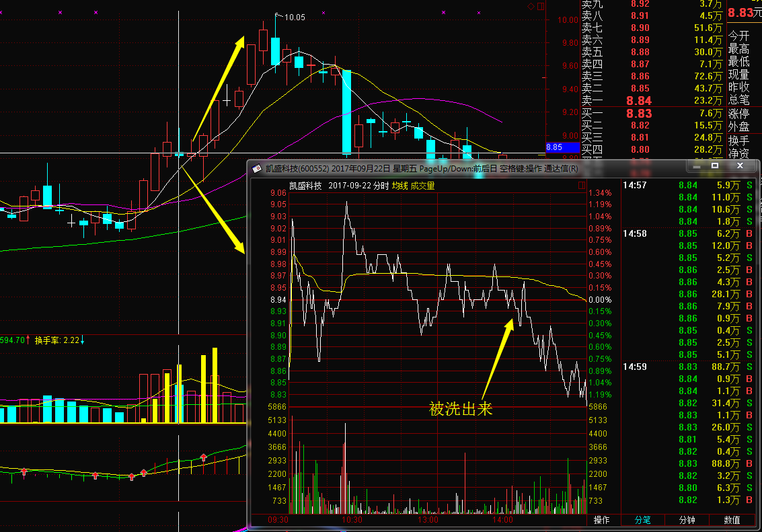Viewport: 762px width, 532px height.
Task: Click the small red panel icon in the intraday chart header
Action: 582,186
